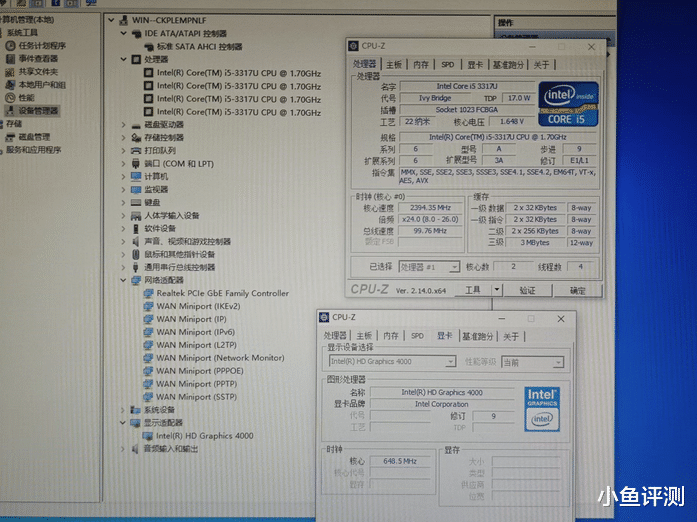Click the Monitors (监视器) icon
The width and height of the screenshot is (697, 522).
click(136, 190)
